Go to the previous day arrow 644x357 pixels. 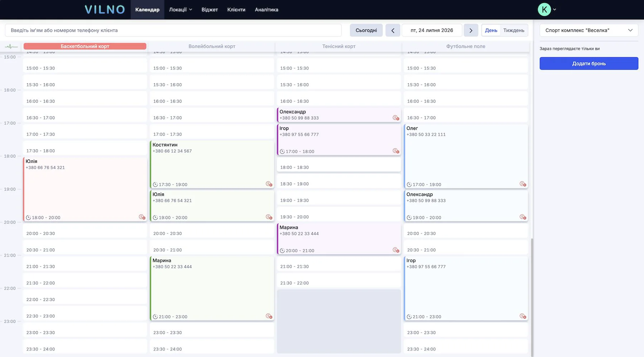393,30
